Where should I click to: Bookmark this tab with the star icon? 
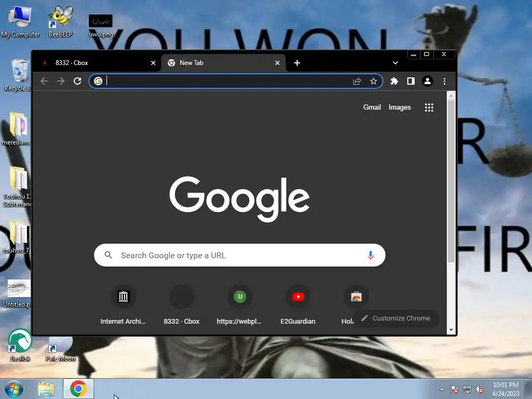click(374, 82)
